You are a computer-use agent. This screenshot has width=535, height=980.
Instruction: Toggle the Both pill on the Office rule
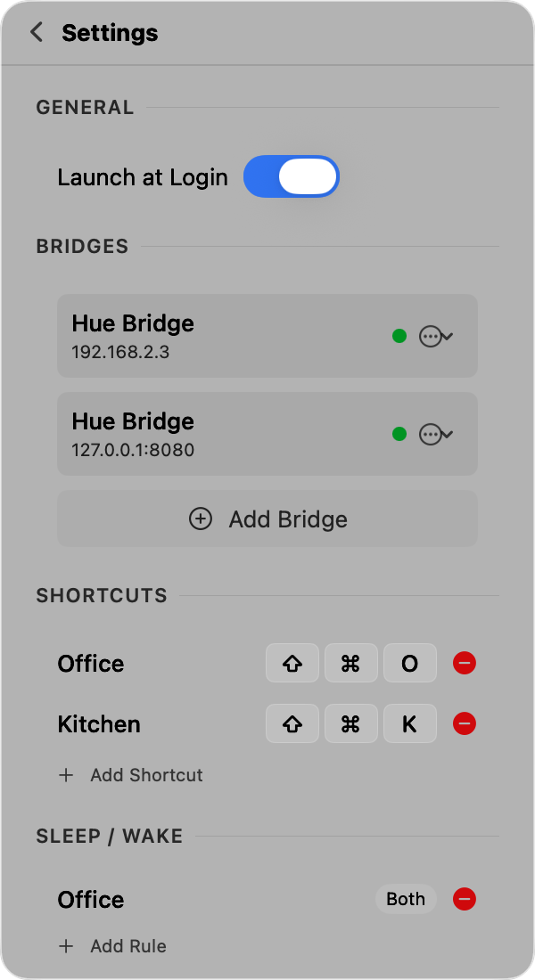(x=405, y=899)
